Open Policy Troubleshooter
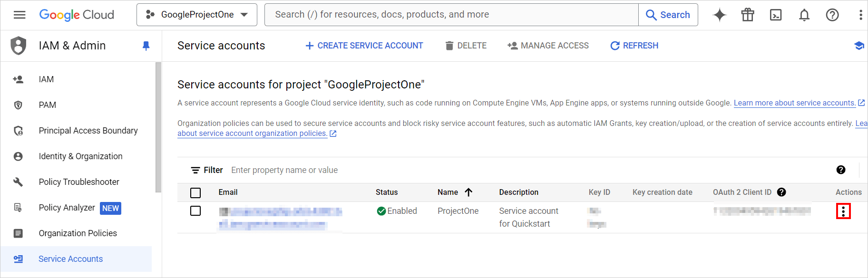Image resolution: width=868 pixels, height=278 pixels. click(79, 182)
